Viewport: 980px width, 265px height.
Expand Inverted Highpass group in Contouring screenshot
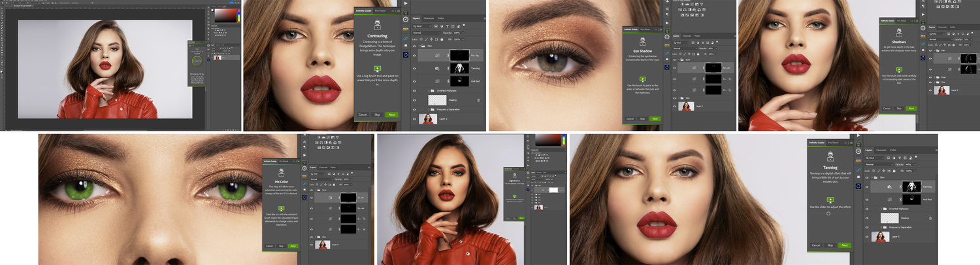click(429, 91)
